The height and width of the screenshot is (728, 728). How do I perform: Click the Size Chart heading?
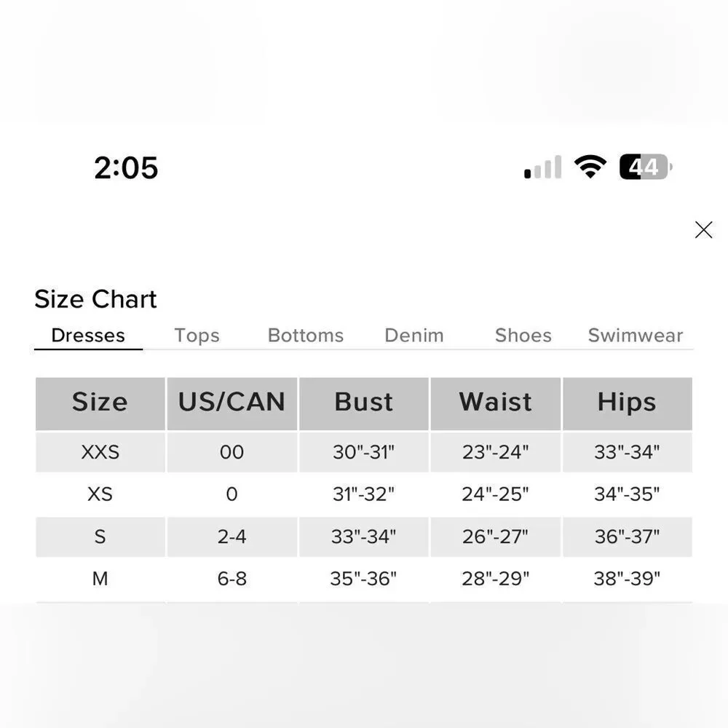(95, 299)
